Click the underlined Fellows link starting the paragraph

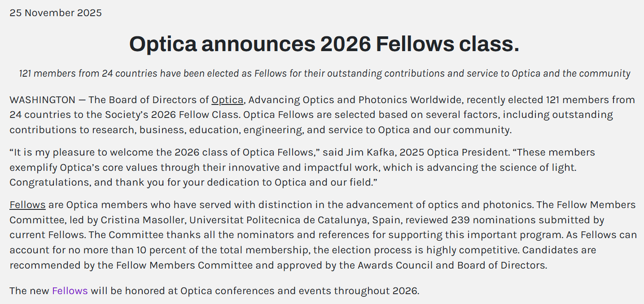click(x=27, y=205)
